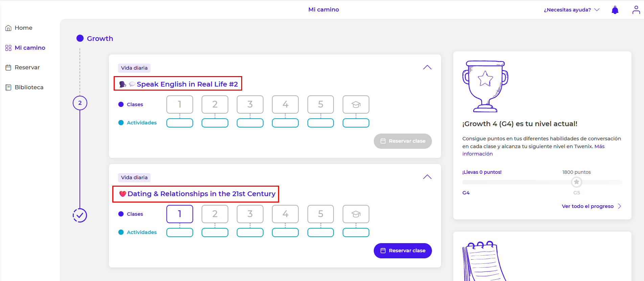644x281 pixels.
Task: Open the notifications bell icon
Action: (615, 10)
